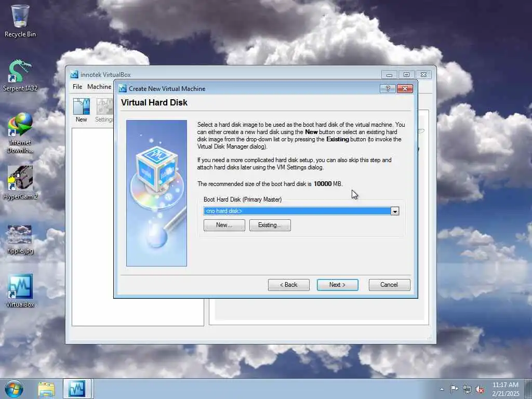Viewport: 532px width, 399px height.
Task: Select the ripple.jpg file on the desktop
Action: pos(20,239)
